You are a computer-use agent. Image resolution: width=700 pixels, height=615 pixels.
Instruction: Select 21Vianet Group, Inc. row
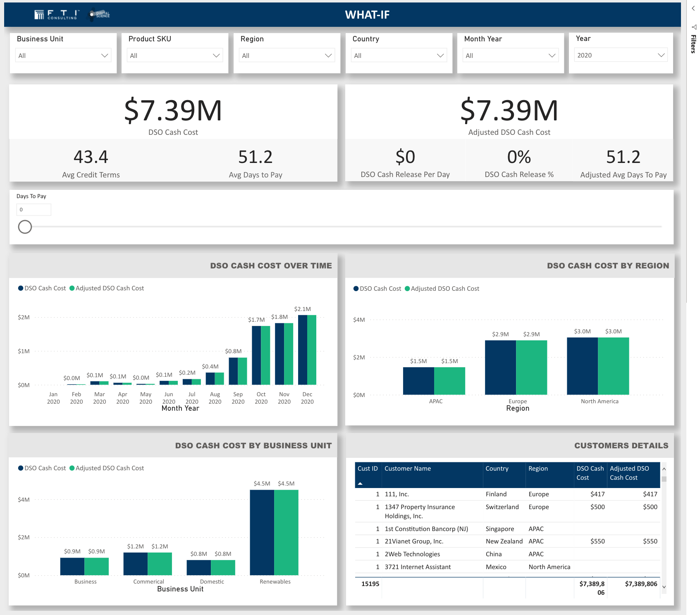click(x=507, y=541)
